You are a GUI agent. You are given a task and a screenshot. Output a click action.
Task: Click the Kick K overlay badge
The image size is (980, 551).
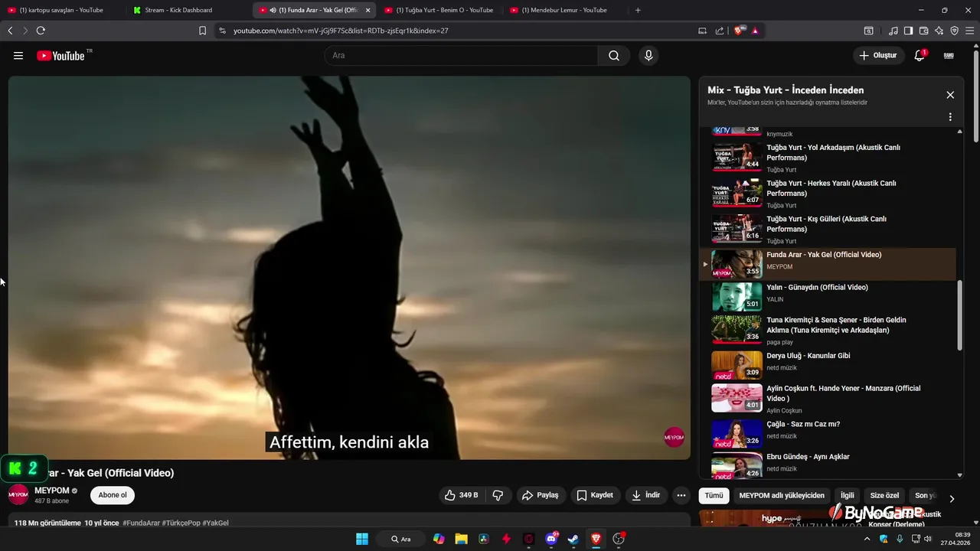click(24, 468)
